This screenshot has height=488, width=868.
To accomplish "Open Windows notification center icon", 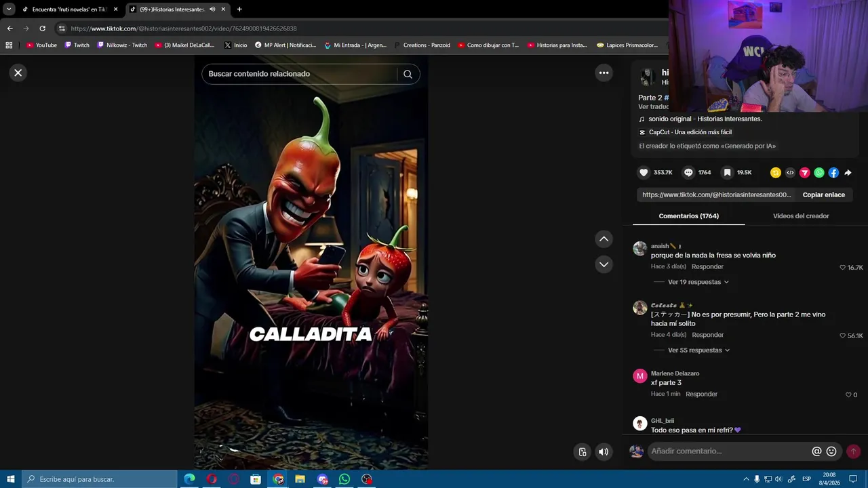I will [854, 479].
